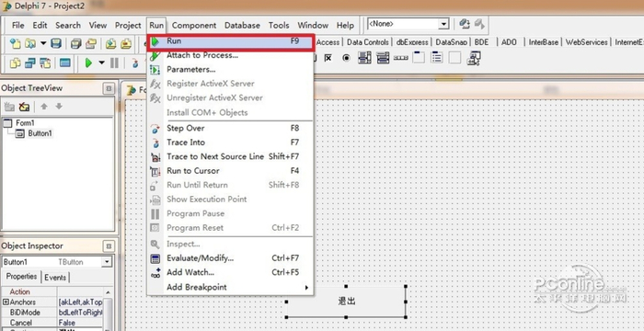
Task: Switch to the dbExpress palette tab
Action: tap(412, 42)
